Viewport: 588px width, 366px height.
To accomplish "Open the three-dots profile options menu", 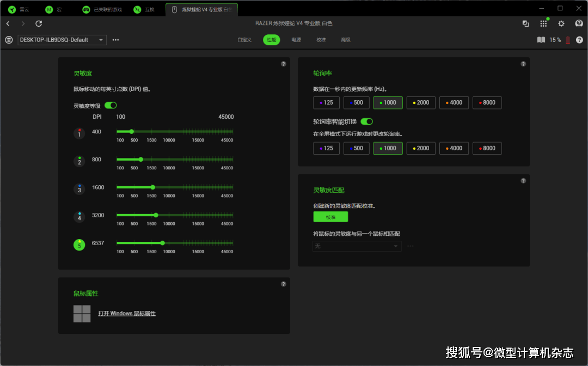I will [x=115, y=40].
